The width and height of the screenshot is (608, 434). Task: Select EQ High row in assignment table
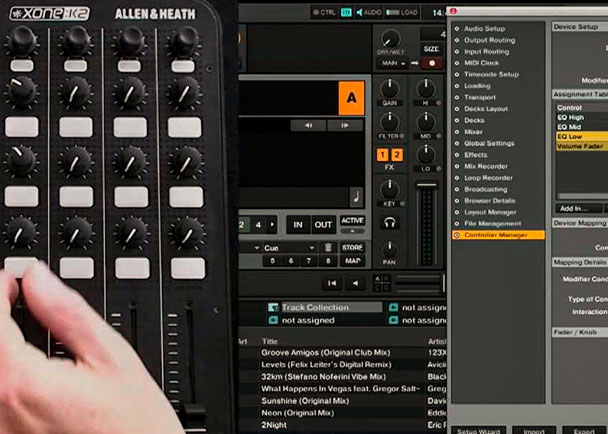click(582, 117)
